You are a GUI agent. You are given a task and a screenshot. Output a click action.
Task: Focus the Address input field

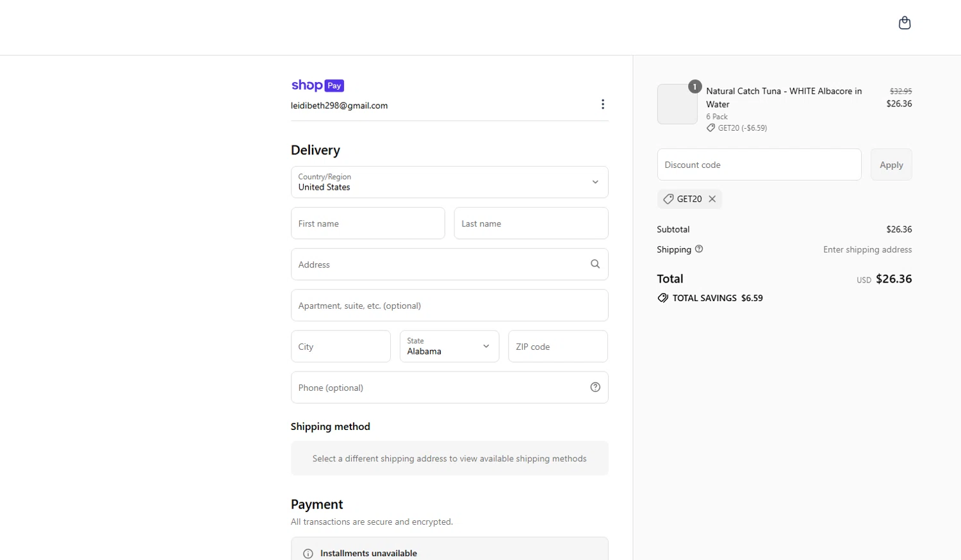tap(449, 264)
